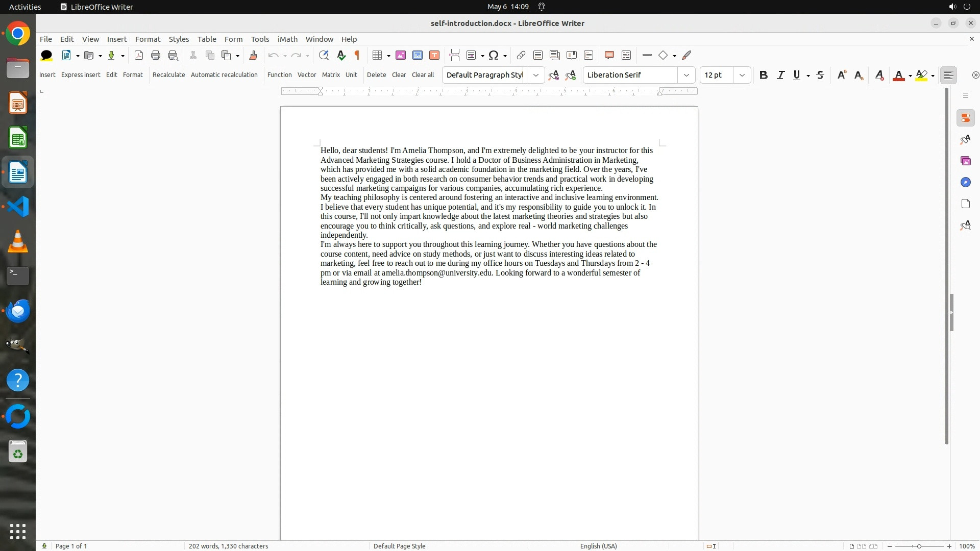Open the sidebar Gallery panel icon
The height and width of the screenshot is (551, 980).
pos(965,161)
